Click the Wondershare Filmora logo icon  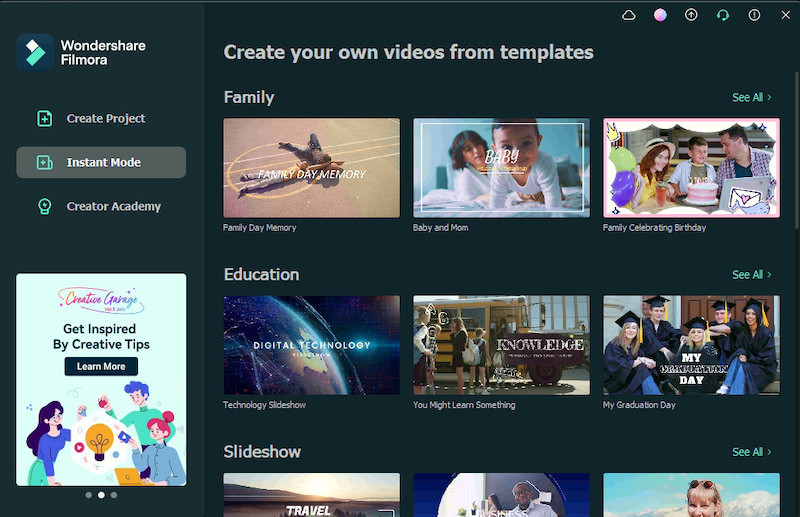tap(35, 52)
